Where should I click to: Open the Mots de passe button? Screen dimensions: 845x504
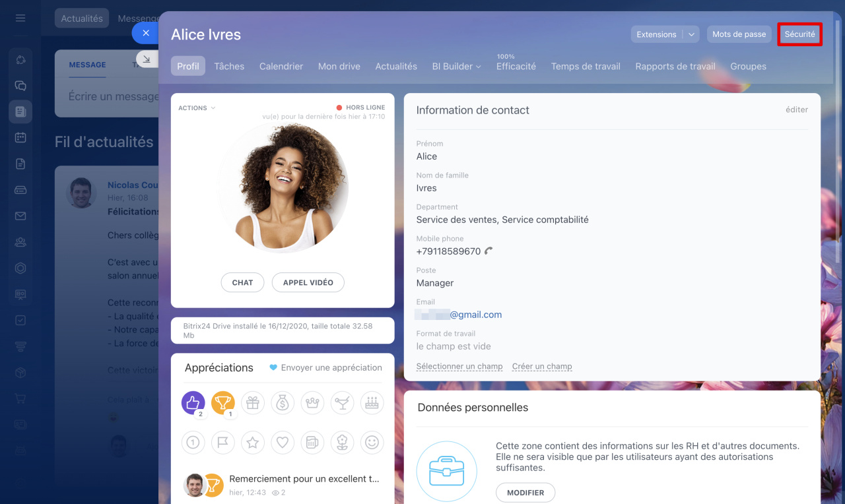coord(739,34)
